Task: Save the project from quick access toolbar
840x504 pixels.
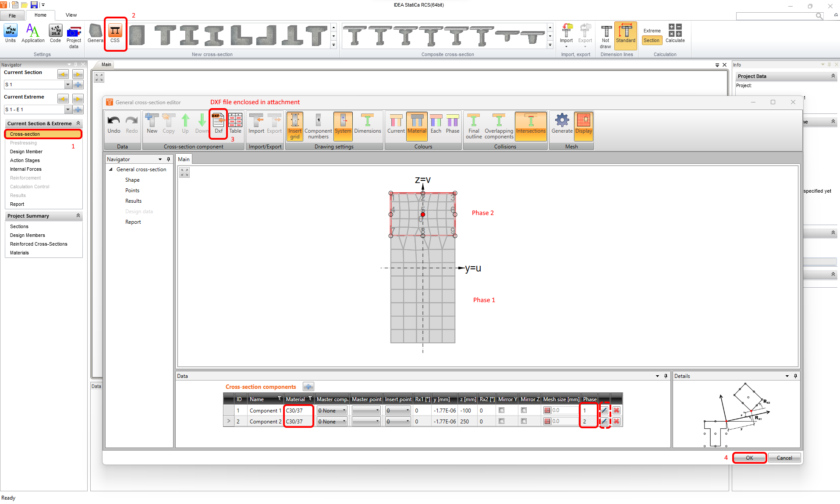Action: coord(34,5)
